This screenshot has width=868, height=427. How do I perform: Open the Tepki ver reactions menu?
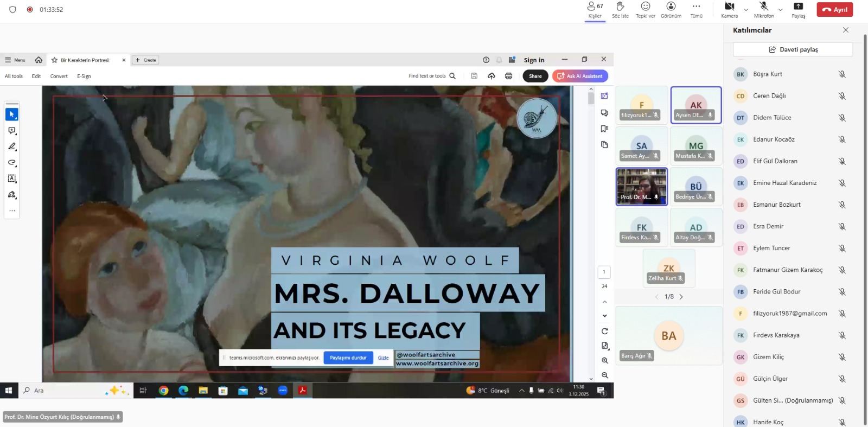(x=646, y=9)
